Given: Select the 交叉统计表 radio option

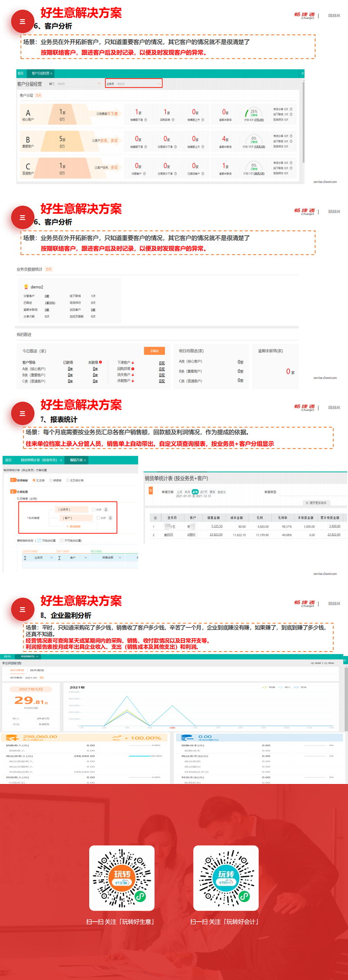Looking at the screenshot, I should (67, 480).
